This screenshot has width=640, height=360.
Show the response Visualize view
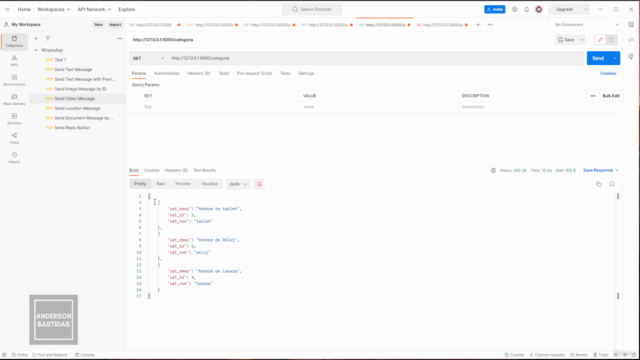(209, 184)
